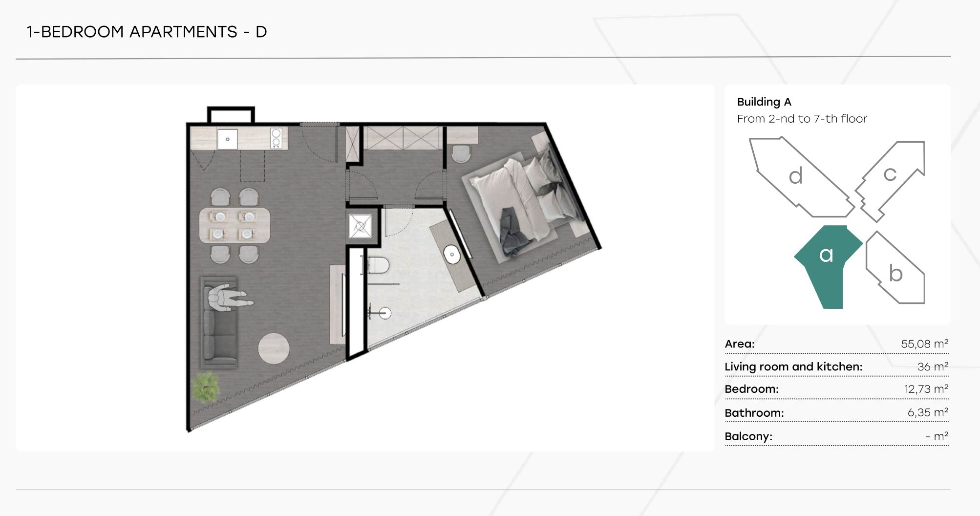
Task: Click the "Building A" label
Action: (x=764, y=102)
